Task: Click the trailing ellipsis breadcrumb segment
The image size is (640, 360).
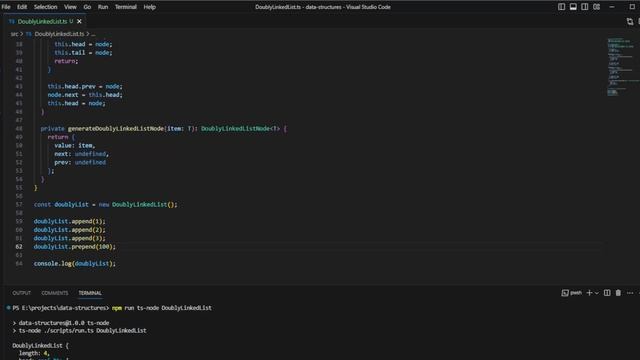Action: tap(93, 34)
